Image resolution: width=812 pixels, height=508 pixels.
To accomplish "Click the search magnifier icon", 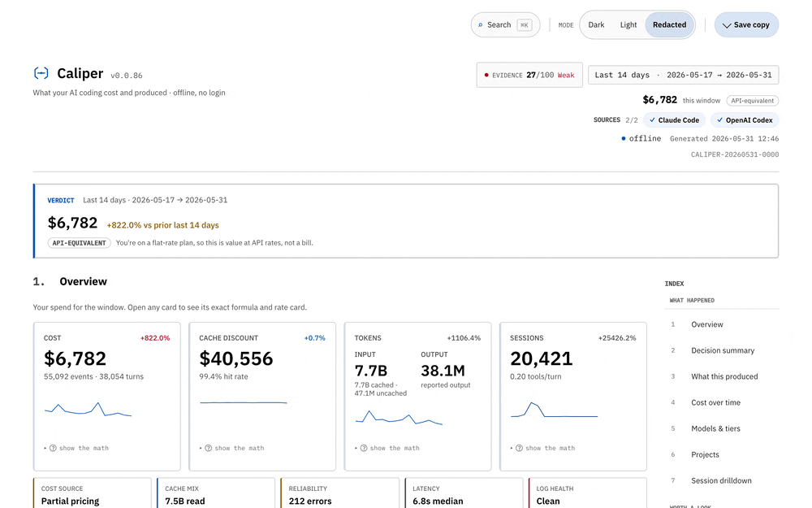I will click(481, 25).
